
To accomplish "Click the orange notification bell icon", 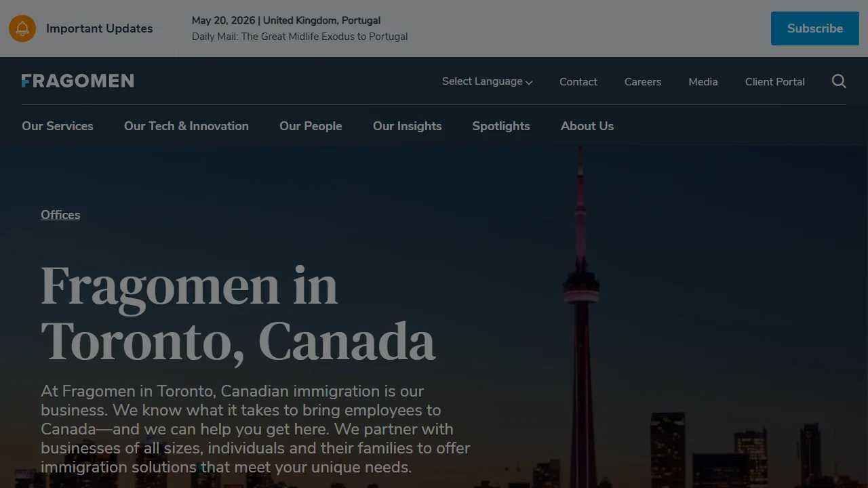I will coord(22,28).
